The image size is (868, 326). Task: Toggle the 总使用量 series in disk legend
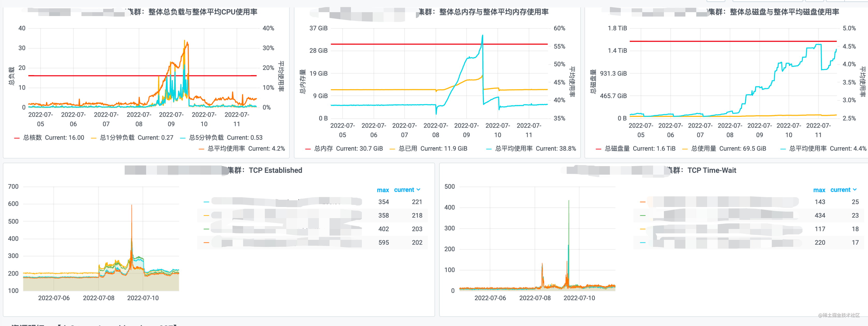point(704,148)
